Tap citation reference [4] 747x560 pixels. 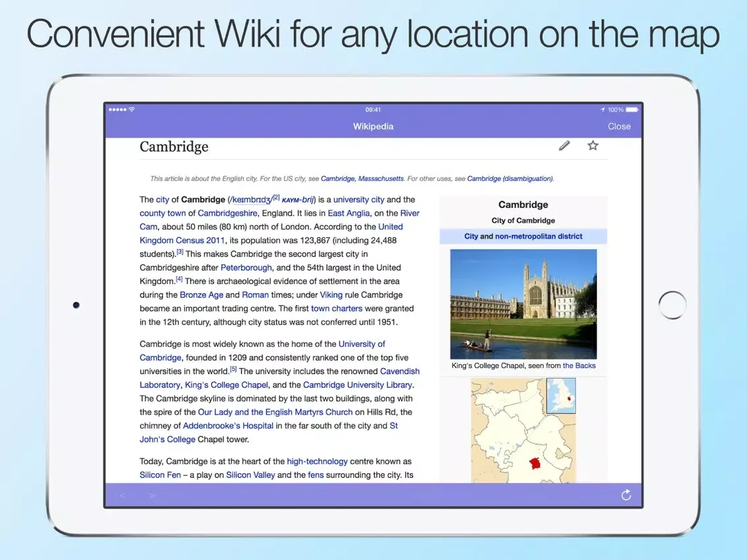click(179, 279)
